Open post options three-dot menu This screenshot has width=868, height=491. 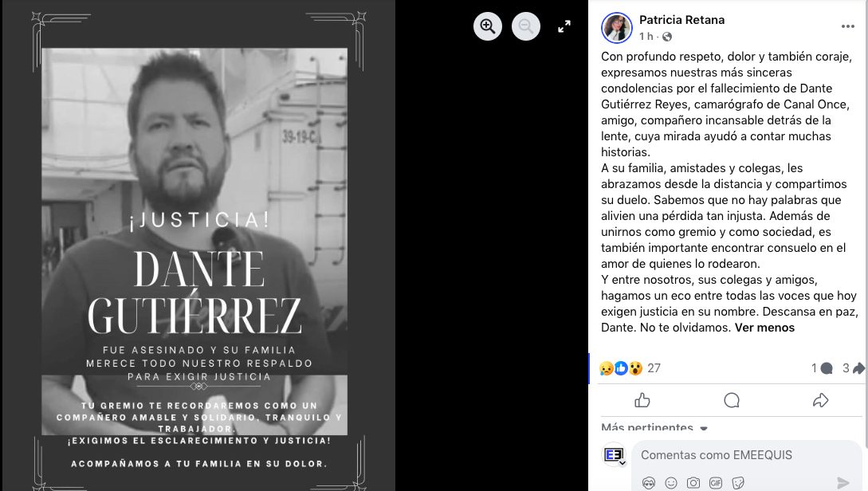pos(847,26)
